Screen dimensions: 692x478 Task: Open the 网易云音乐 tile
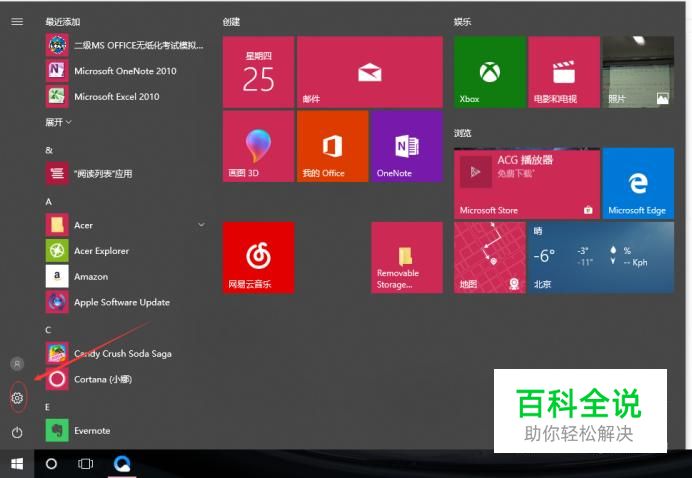click(x=258, y=257)
